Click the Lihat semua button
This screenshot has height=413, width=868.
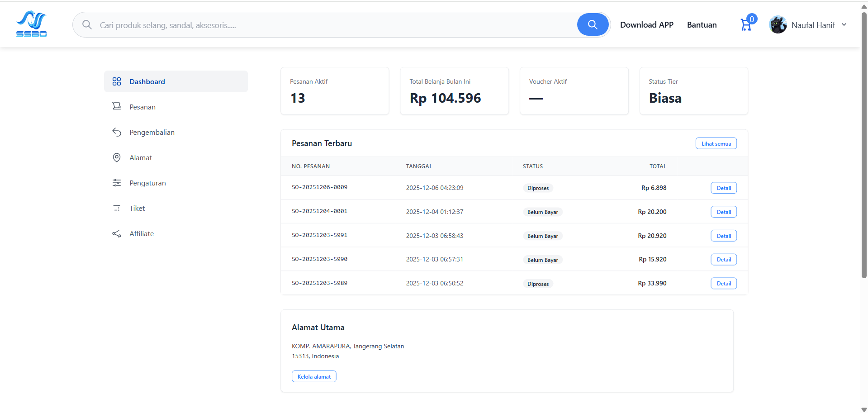(x=716, y=143)
